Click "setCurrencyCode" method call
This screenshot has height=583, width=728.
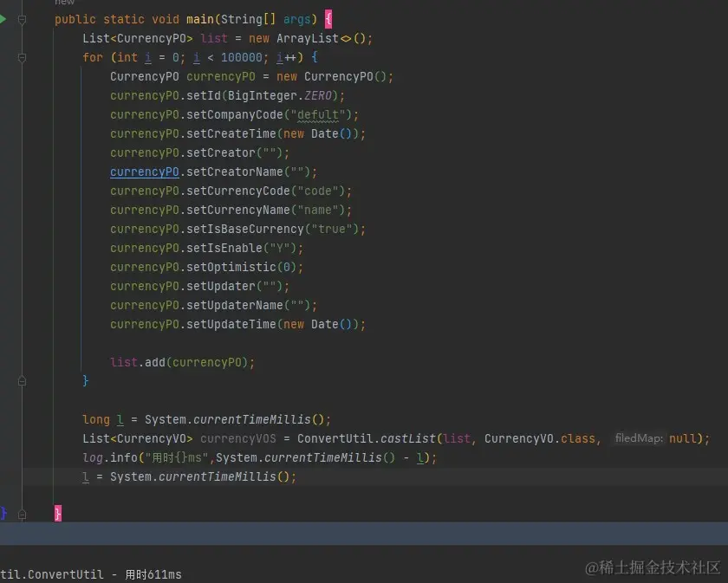pos(237,191)
